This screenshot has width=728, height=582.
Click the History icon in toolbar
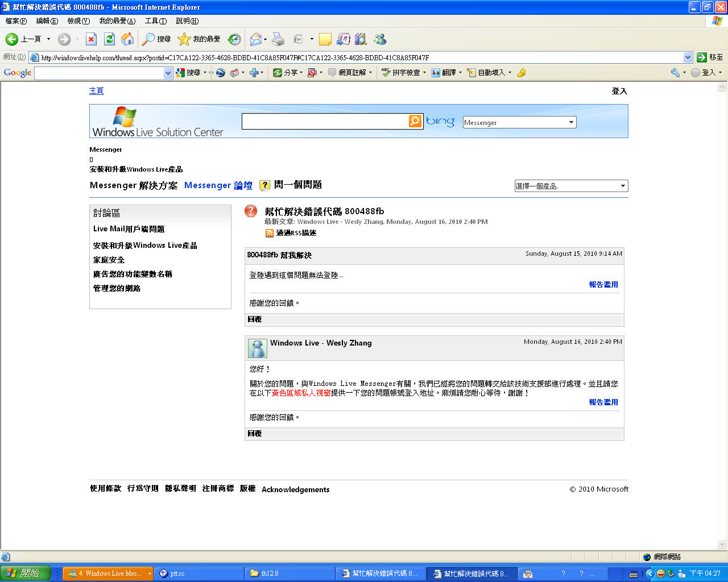(x=234, y=39)
